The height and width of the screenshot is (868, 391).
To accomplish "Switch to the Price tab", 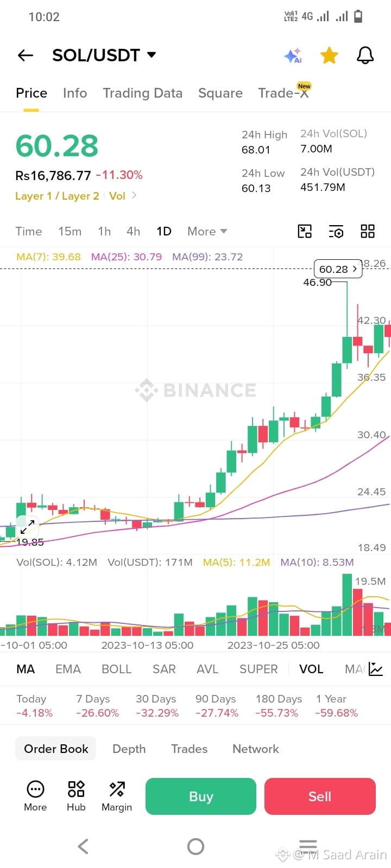I will 31,93.
